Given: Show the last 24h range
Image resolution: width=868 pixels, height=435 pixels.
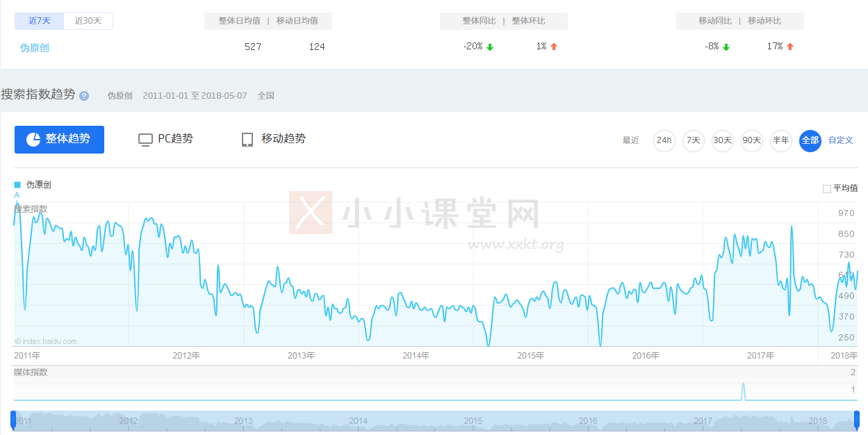Looking at the screenshot, I should pyautogui.click(x=664, y=140).
